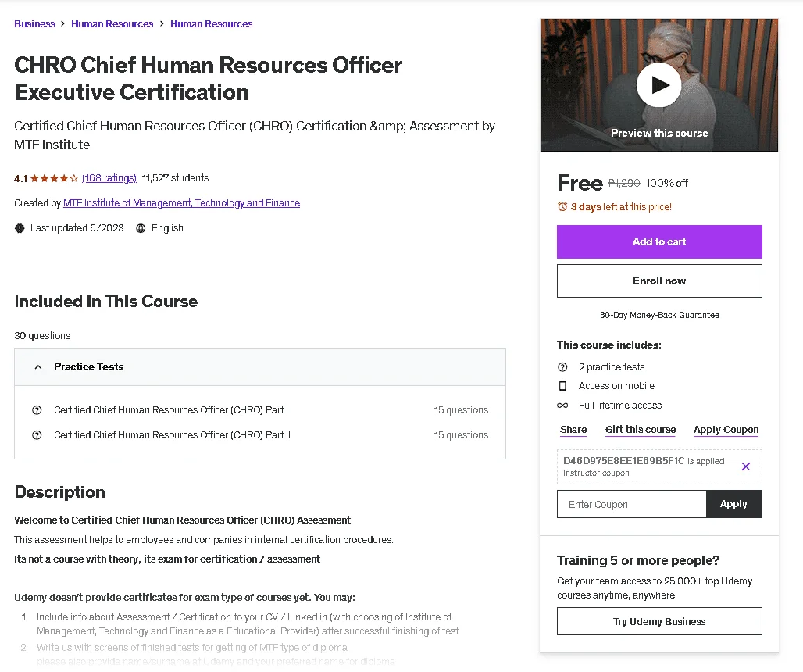Image resolution: width=803 pixels, height=672 pixels.
Task: Click the star rating icons
Action: click(x=54, y=178)
